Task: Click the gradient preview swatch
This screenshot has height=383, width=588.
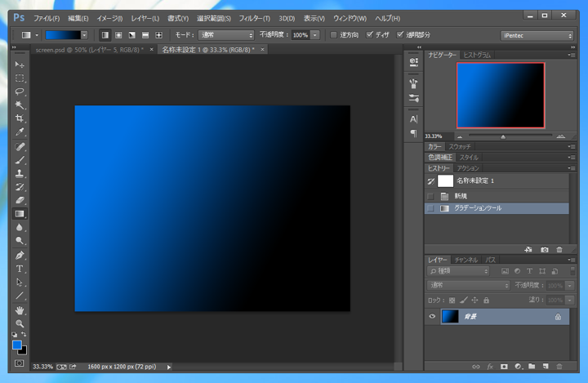Action: coord(63,35)
